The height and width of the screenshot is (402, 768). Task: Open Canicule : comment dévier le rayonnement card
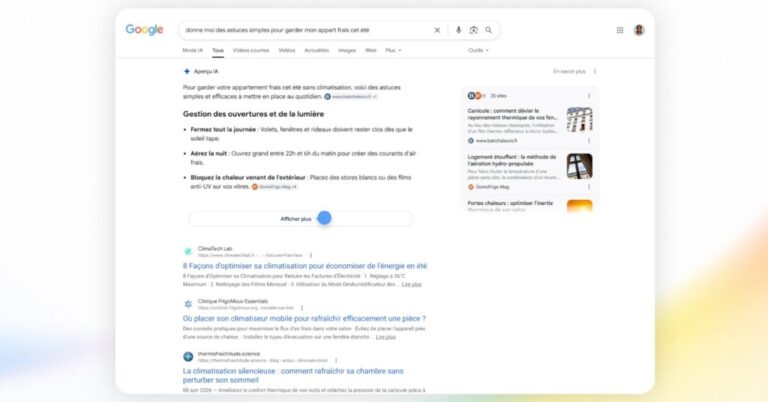point(512,114)
